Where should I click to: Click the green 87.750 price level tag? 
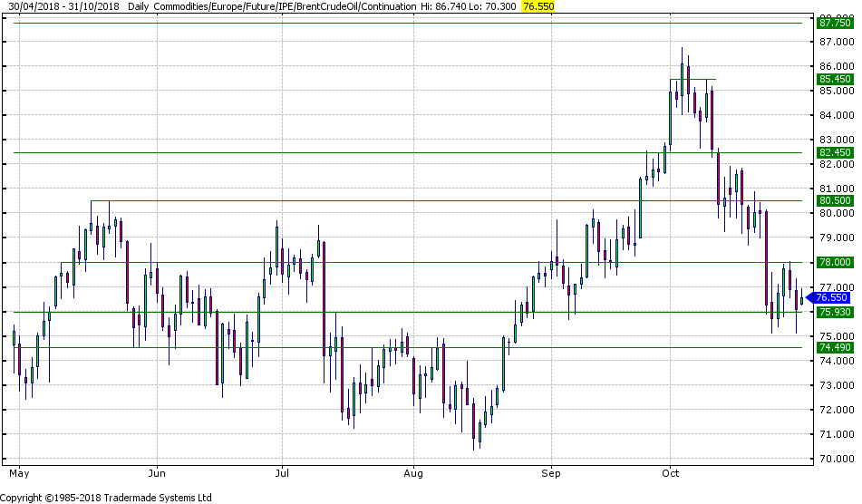835,24
